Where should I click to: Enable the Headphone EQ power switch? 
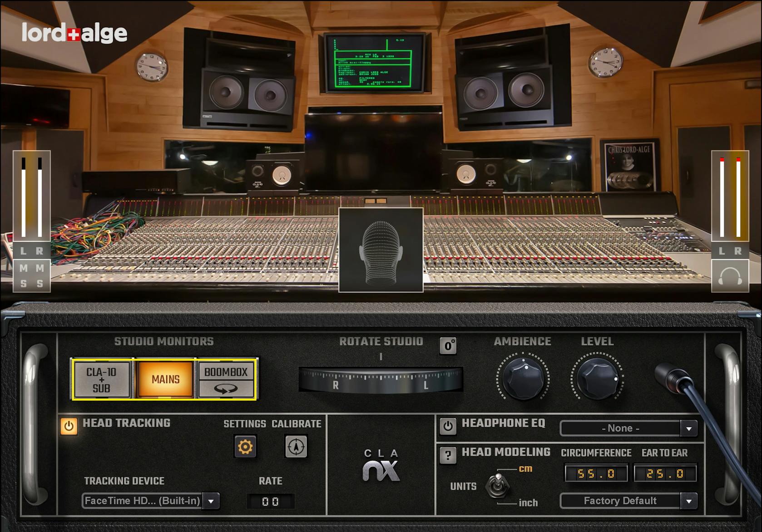449,426
